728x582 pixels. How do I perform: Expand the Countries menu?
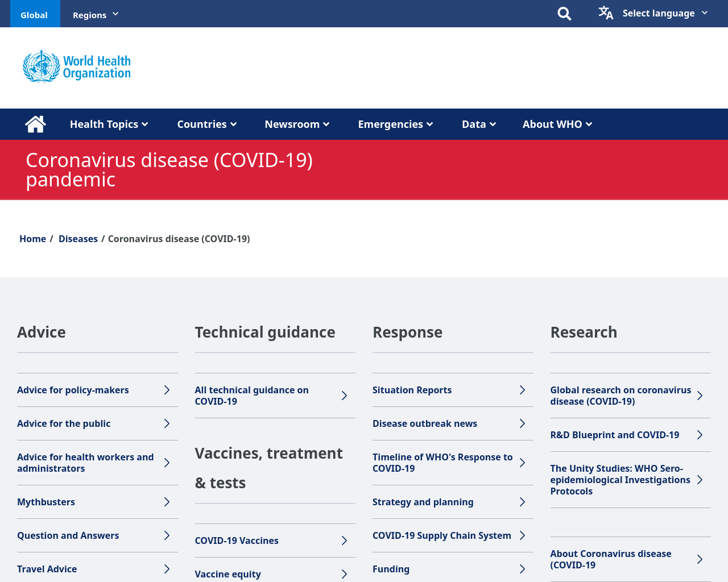point(207,124)
